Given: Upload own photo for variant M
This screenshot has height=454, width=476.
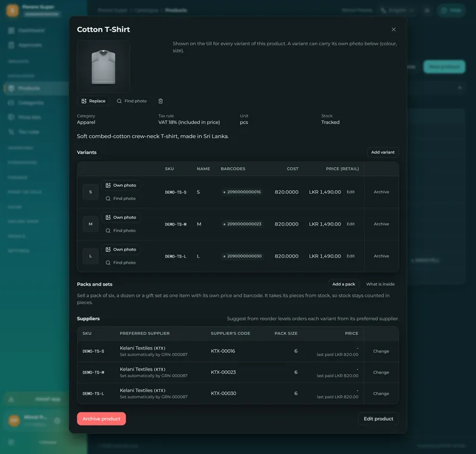Looking at the screenshot, I should pyautogui.click(x=121, y=217).
